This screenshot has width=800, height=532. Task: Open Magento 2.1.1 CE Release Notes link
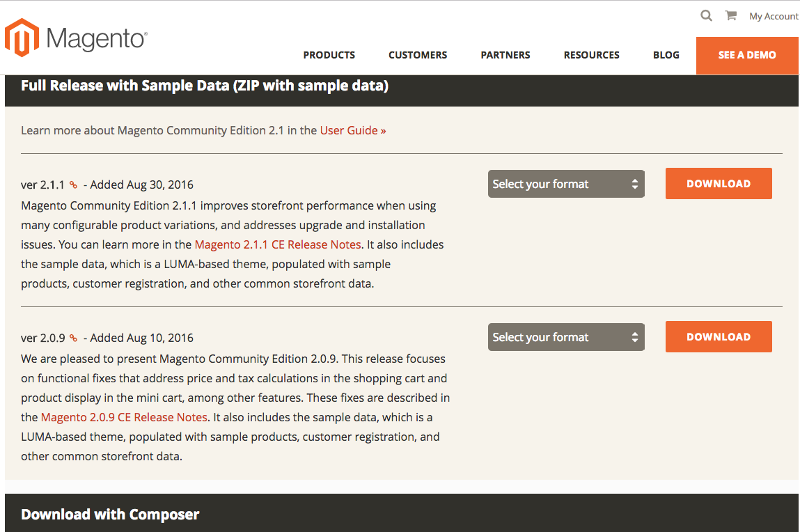pos(278,245)
